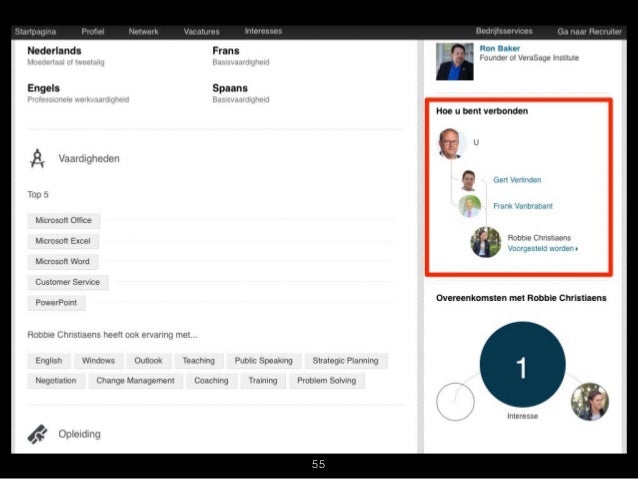The image size is (638, 479).
Task: Click the Opleiding section heading
Action: 79,434
